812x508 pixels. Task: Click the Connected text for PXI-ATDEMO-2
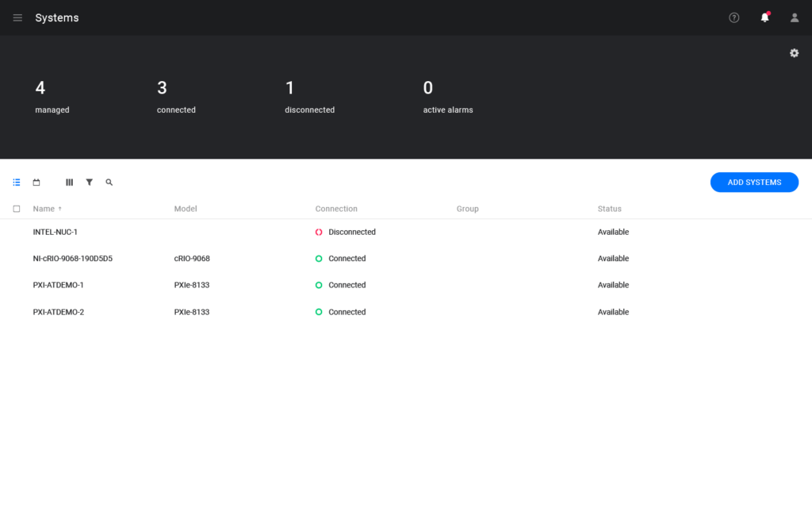pos(347,311)
